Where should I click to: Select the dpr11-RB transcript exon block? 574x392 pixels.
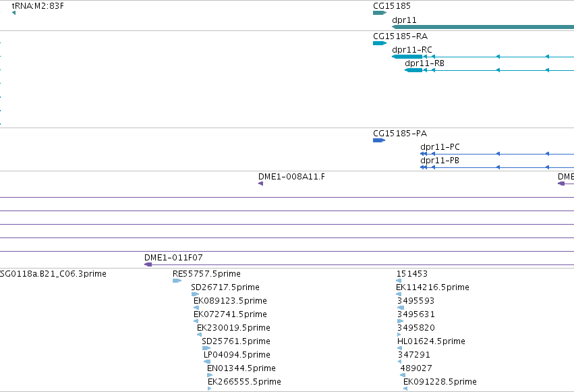coord(413,70)
